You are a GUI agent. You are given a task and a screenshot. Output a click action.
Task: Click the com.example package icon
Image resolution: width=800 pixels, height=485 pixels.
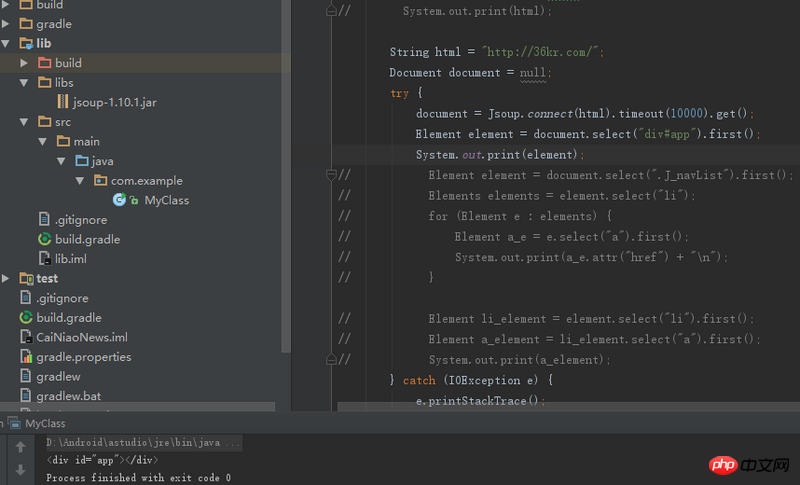[x=100, y=181]
